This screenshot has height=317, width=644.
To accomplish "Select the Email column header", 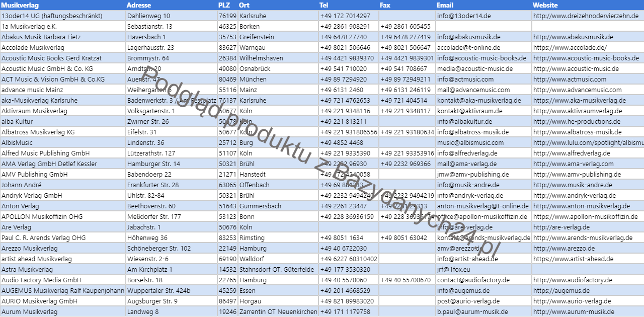I will click(x=484, y=5).
